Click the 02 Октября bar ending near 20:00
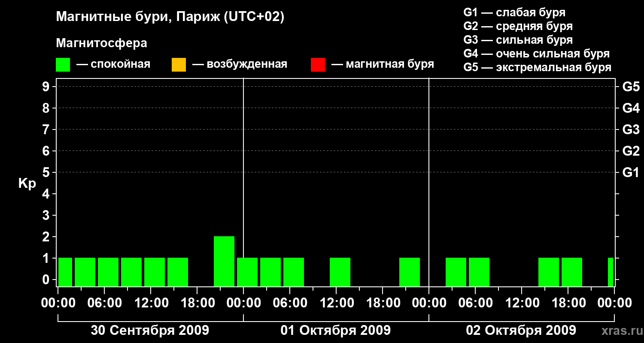Viewport: 644px width, 343px height. click(572, 272)
